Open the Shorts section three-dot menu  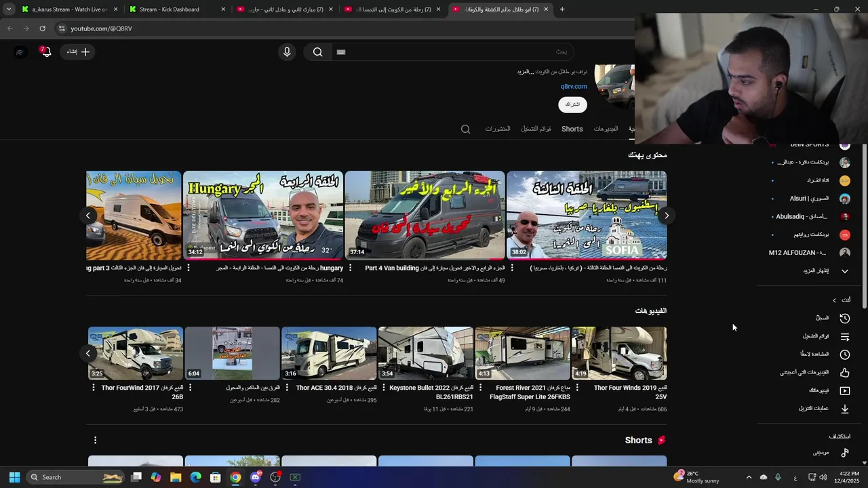95,441
